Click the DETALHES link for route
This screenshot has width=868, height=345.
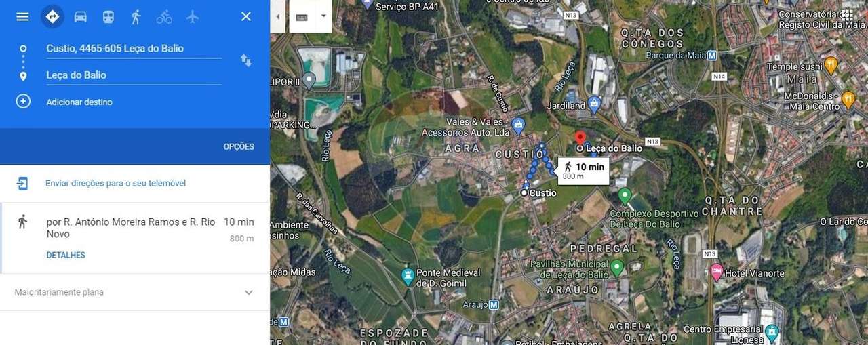66,255
